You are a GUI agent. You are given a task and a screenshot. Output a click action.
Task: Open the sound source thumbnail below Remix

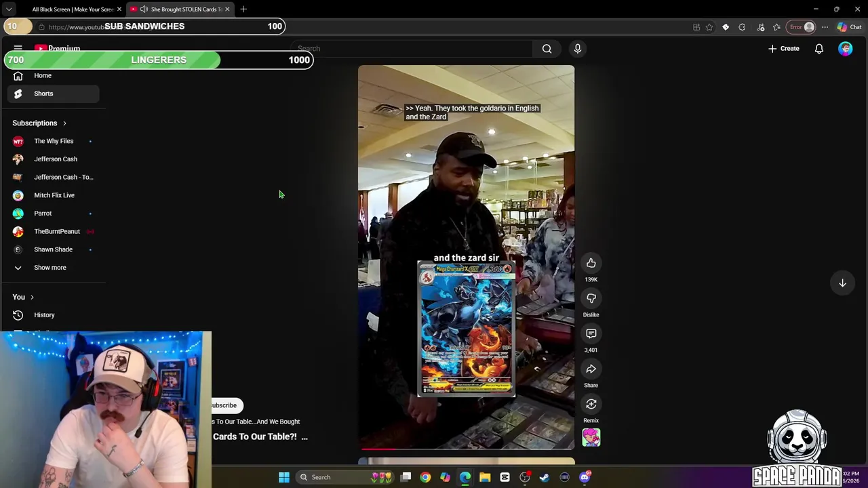coord(591,437)
